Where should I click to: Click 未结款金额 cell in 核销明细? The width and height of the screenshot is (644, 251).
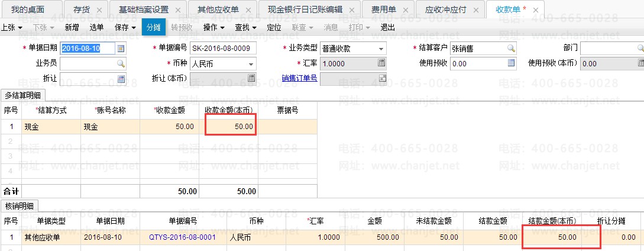pyautogui.click(x=432, y=237)
